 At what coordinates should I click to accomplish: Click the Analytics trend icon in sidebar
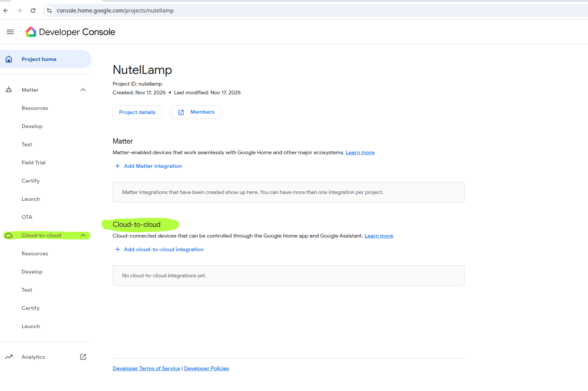click(9, 357)
